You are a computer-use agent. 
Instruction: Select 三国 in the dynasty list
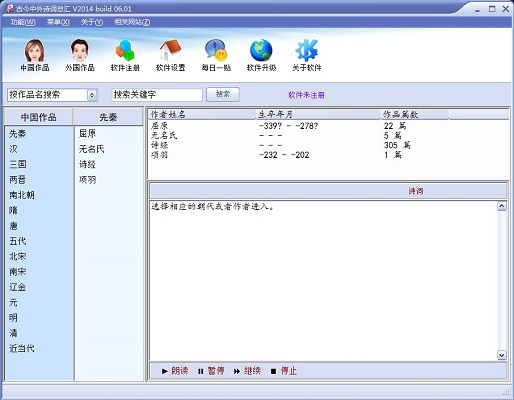(18, 164)
